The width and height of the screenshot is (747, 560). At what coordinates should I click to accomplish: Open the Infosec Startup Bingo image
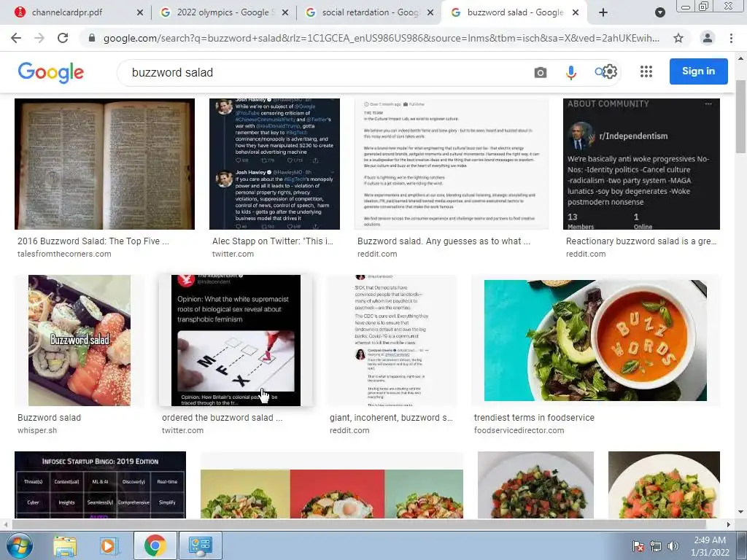coord(100,485)
